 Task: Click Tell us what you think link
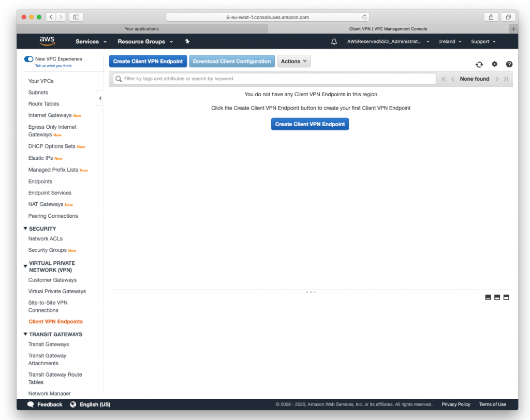coord(53,66)
